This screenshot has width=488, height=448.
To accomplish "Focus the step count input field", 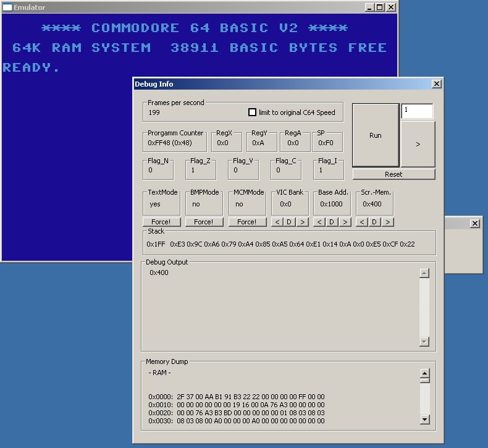I will pos(417,111).
